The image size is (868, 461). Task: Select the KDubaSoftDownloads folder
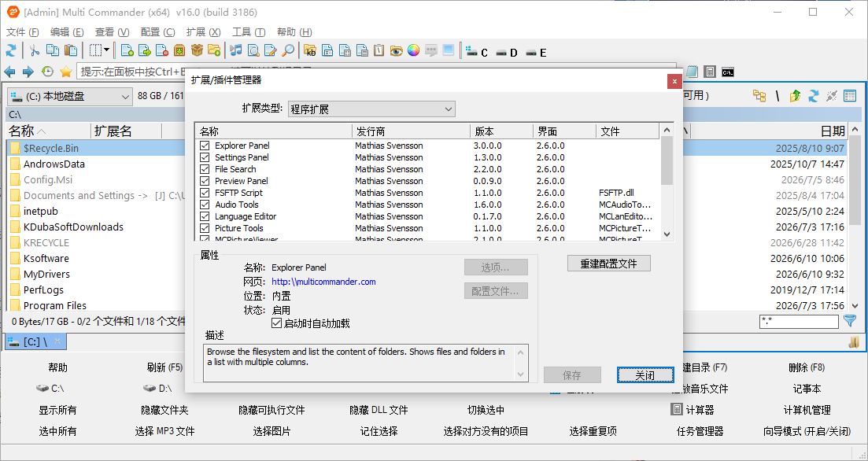click(73, 227)
